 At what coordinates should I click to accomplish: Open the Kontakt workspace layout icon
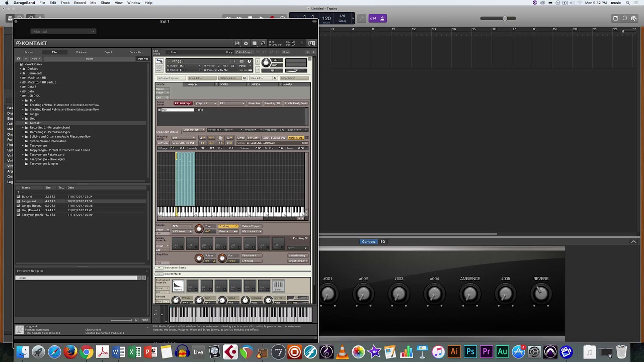click(254, 43)
